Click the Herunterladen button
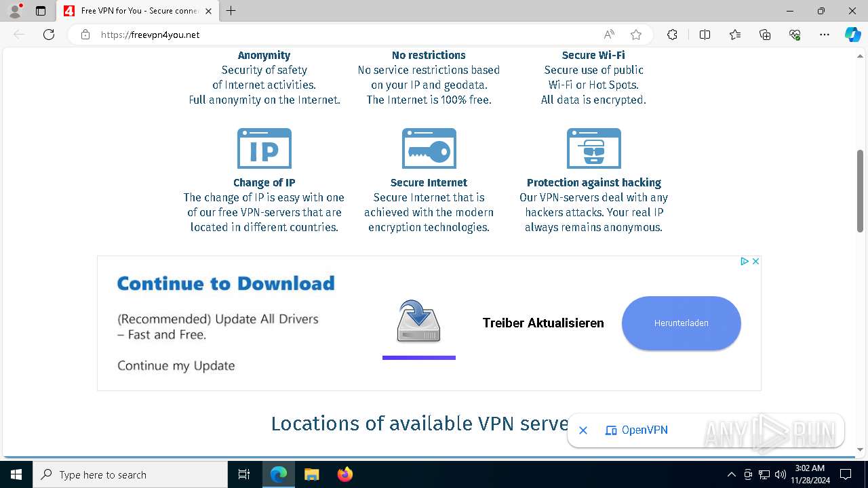The width and height of the screenshot is (868, 488). 681,323
